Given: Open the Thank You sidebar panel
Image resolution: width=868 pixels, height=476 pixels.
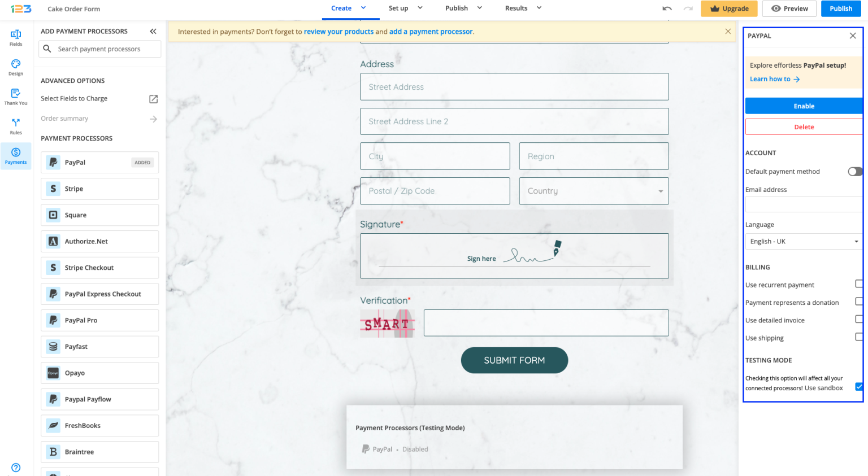Looking at the screenshot, I should click(16, 97).
